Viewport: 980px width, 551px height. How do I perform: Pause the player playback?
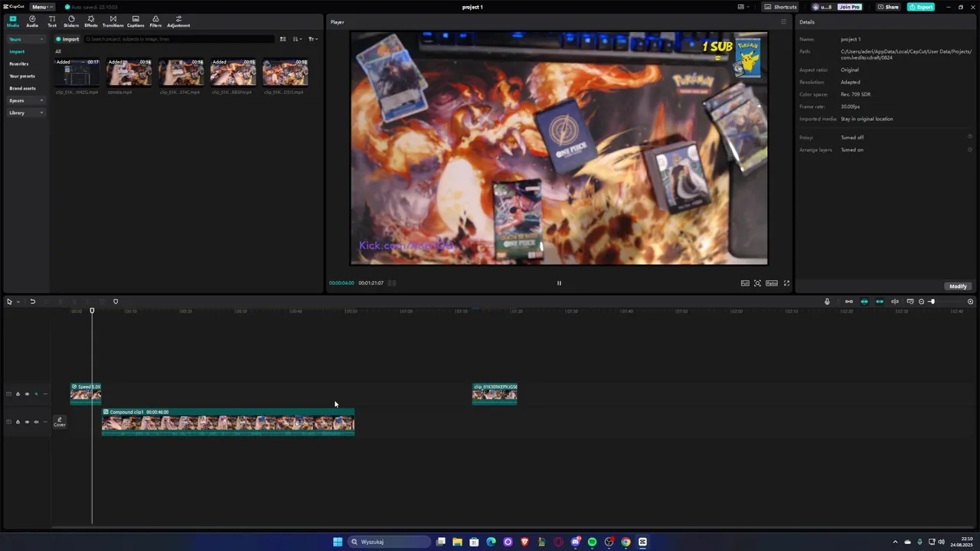tap(559, 283)
